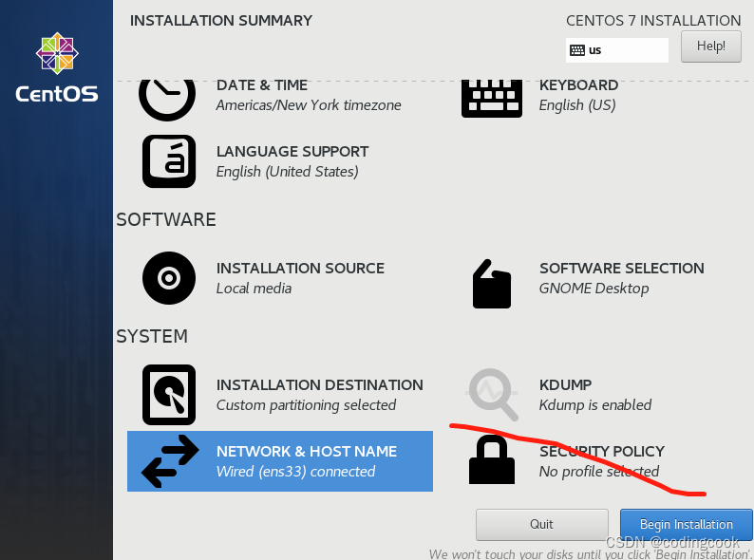
Task: Click English (United States) text
Action: coord(287,172)
